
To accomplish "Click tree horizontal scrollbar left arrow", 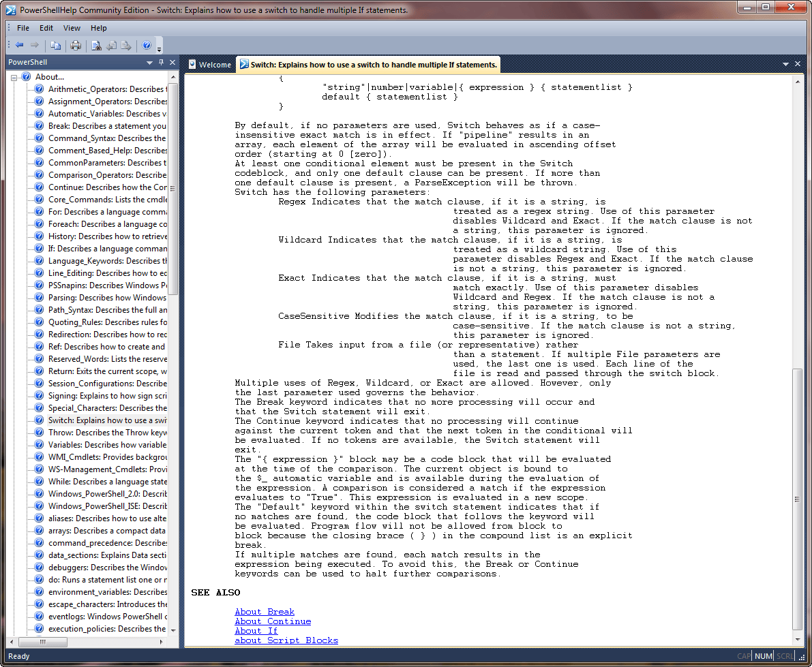I will point(12,642).
